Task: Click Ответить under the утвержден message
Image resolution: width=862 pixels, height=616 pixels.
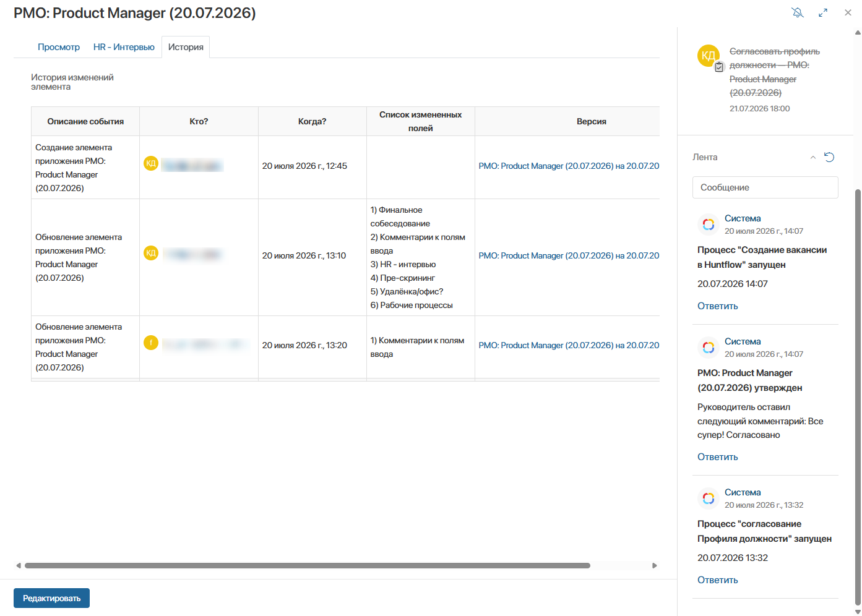Action: click(718, 457)
